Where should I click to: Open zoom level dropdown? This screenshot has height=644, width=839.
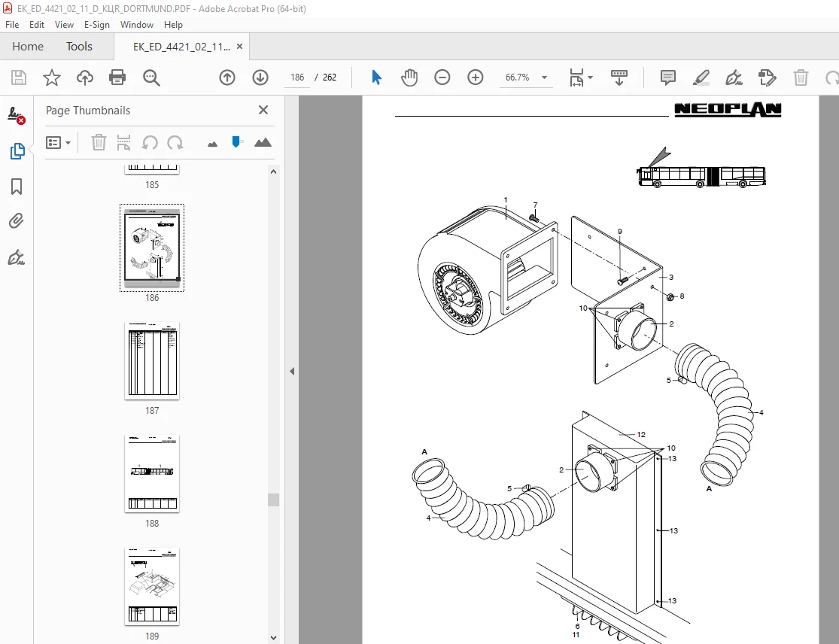click(544, 77)
